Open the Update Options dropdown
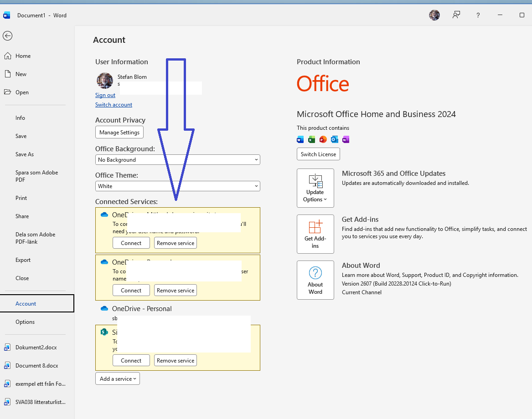The image size is (532, 419). (x=315, y=188)
